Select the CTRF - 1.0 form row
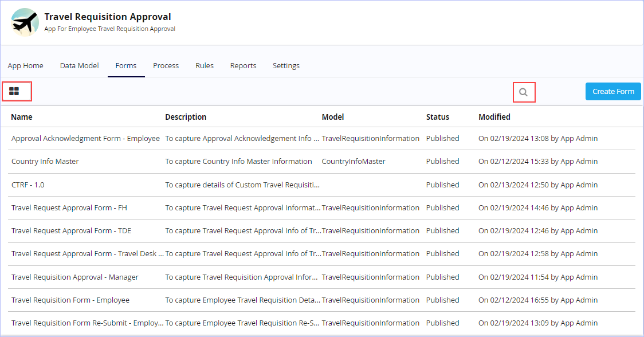This screenshot has height=337, width=644. click(x=28, y=185)
